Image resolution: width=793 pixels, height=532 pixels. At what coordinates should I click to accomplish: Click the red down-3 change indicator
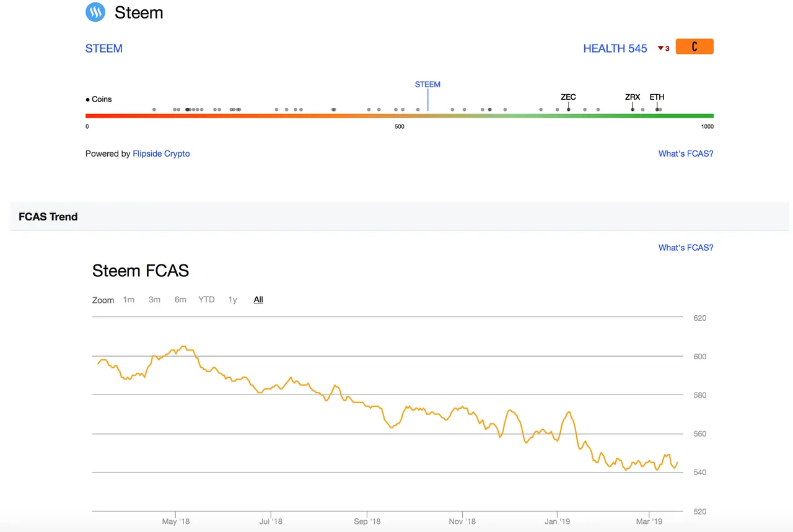664,48
